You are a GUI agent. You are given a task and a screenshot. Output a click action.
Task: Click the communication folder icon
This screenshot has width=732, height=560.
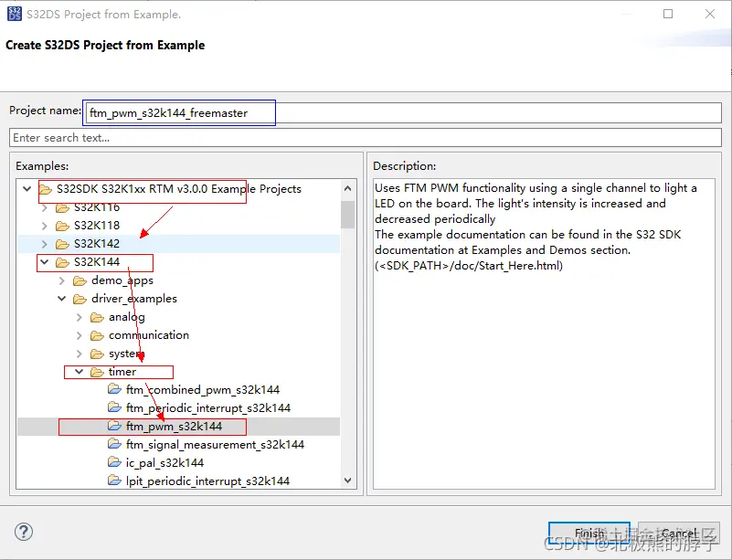[97, 335]
